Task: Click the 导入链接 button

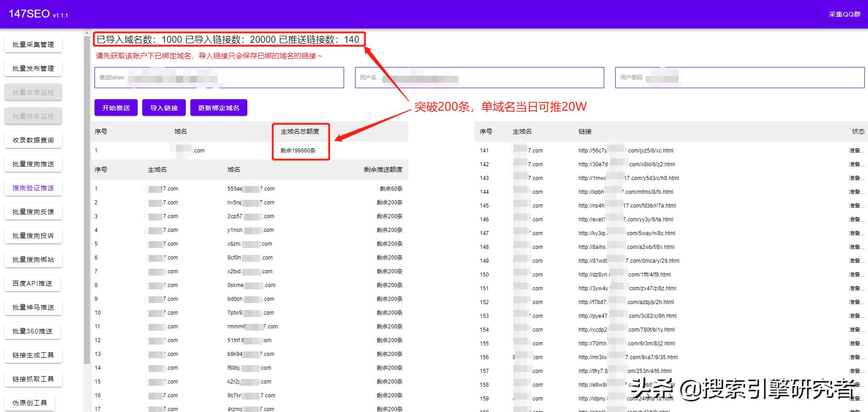Action: [164, 108]
